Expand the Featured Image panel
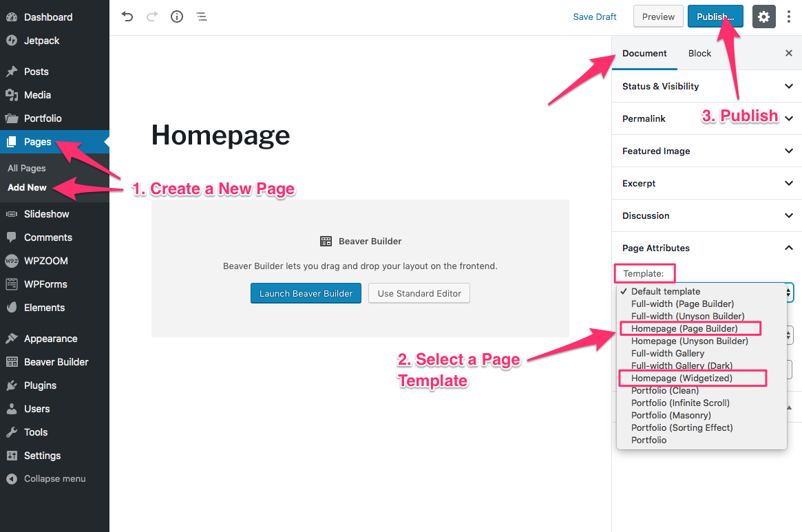 pos(707,151)
